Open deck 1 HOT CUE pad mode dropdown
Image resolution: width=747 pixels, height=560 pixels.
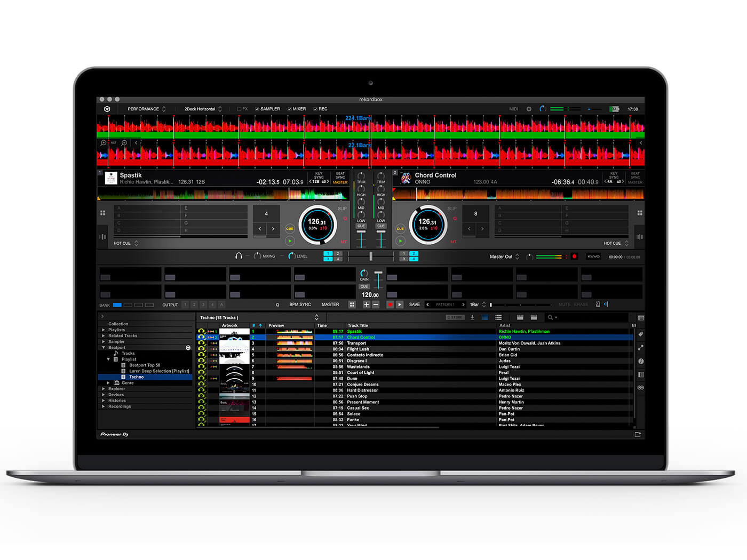coord(126,243)
